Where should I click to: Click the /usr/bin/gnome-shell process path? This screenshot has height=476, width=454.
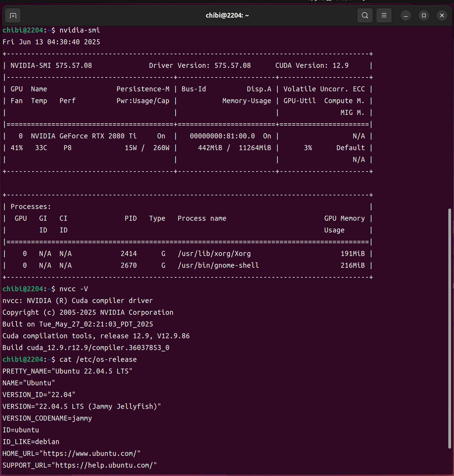(218, 265)
